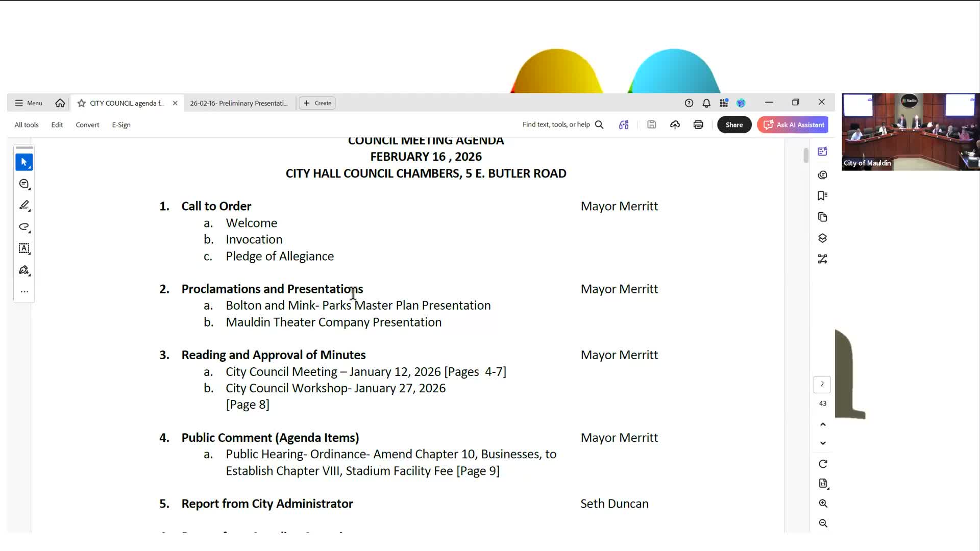980x551 pixels.
Task: Click the rotate page view icon
Action: [823, 464]
